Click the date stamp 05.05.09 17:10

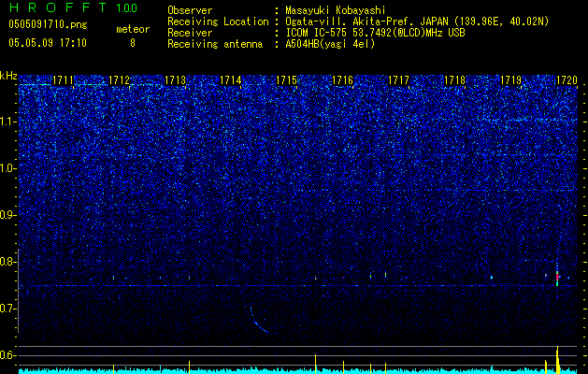48,43
